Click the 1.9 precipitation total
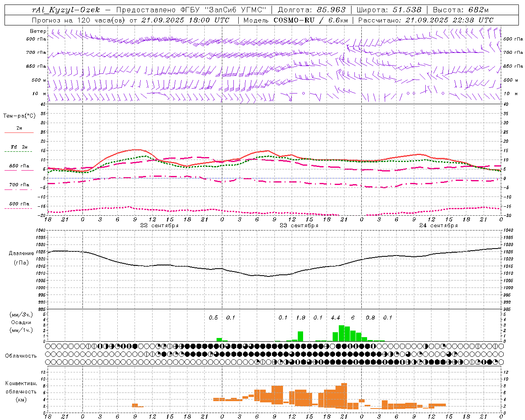The width and height of the screenshot is (525, 420). coord(301,318)
